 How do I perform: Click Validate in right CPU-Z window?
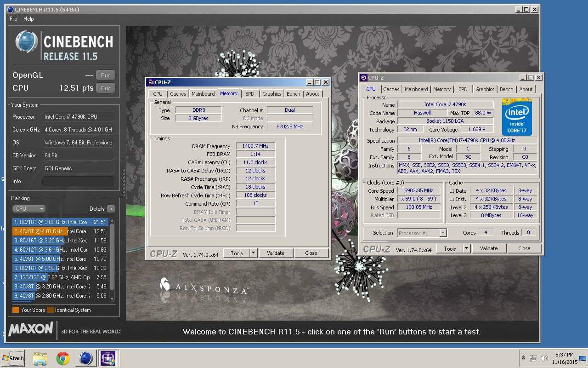click(489, 248)
